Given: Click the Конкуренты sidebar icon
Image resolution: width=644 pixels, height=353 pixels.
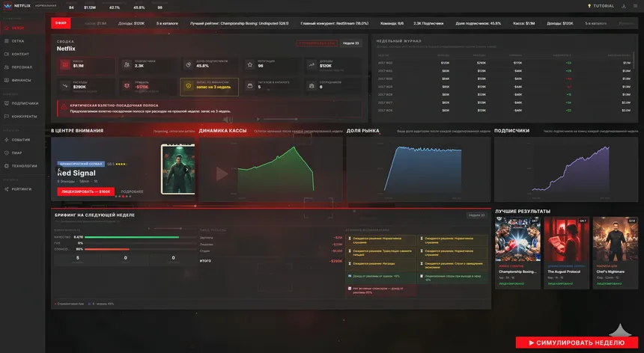Looking at the screenshot, I should (7, 116).
